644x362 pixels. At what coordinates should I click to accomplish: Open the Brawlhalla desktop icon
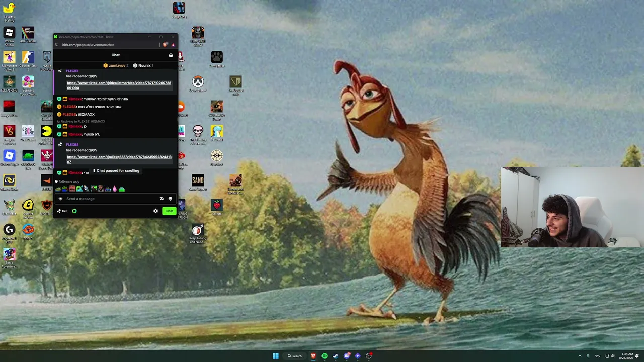(9, 207)
